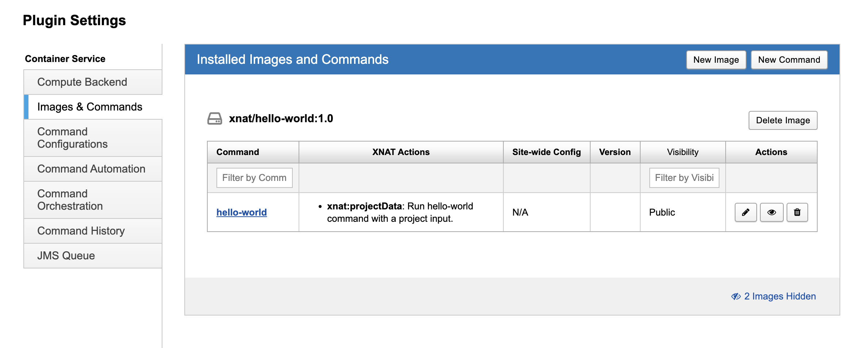Image resolution: width=868 pixels, height=348 pixels.
Task: Sort by the Command column header
Action: point(238,152)
